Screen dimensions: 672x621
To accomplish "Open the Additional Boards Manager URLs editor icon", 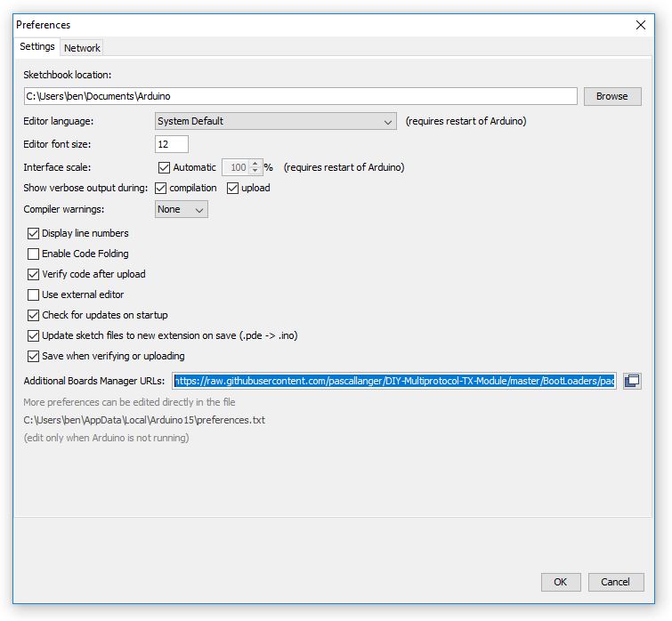I will [632, 381].
